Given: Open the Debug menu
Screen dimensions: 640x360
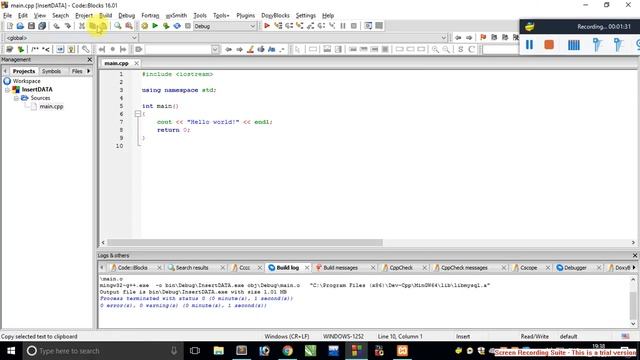Looking at the screenshot, I should tap(127, 16).
